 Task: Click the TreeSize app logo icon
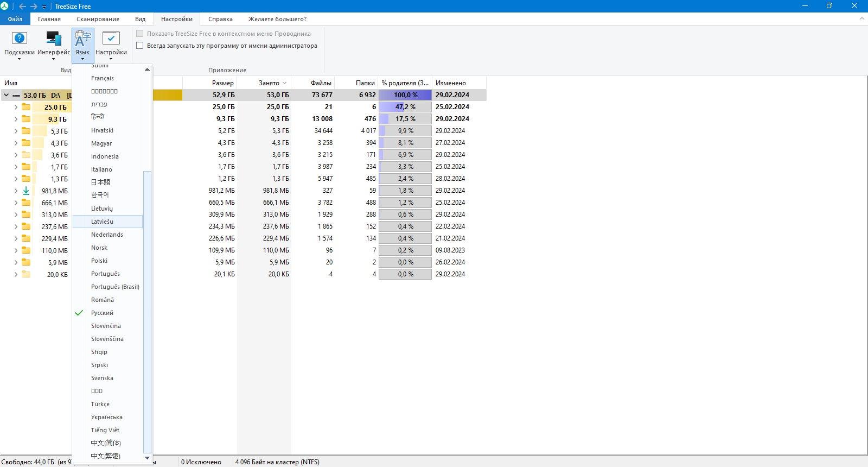(x=5, y=6)
